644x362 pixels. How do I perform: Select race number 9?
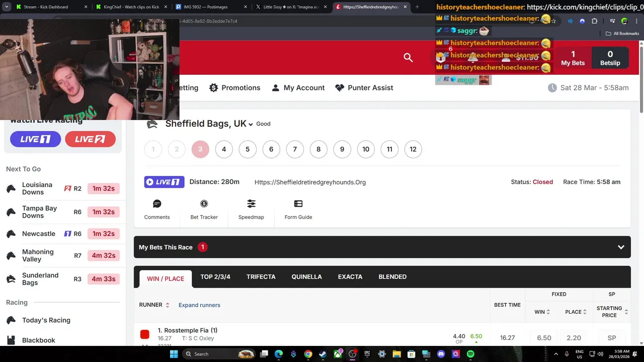(x=342, y=149)
